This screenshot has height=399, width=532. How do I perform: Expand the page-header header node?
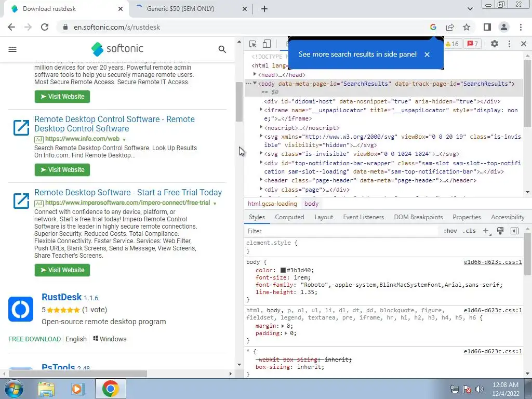point(261,180)
